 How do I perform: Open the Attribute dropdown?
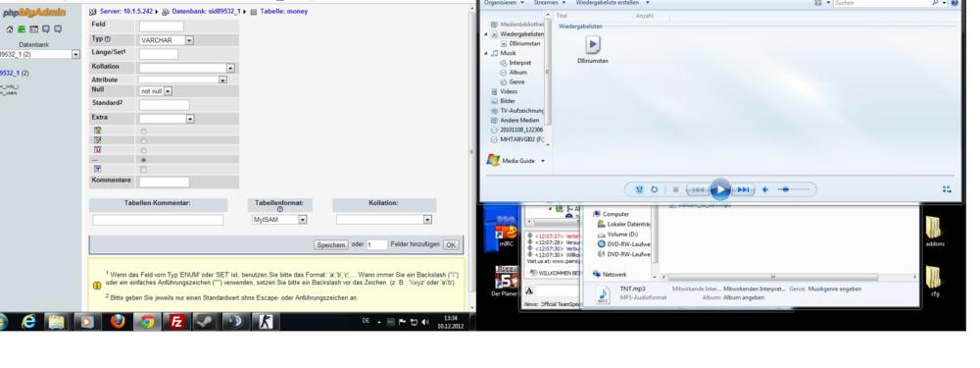(x=182, y=79)
